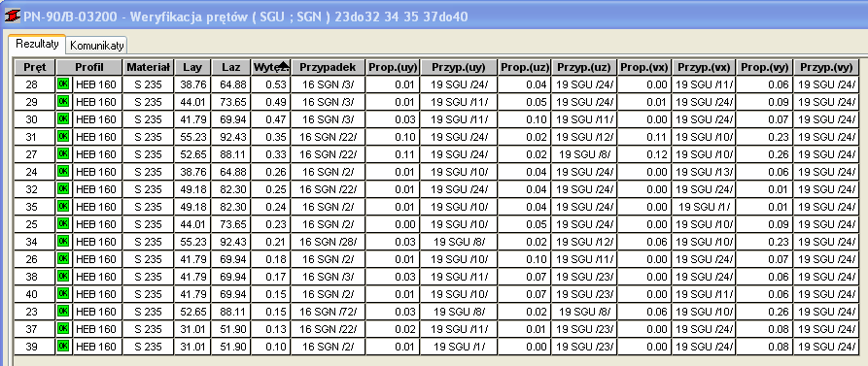Click green OK icon for bar 31
This screenshot has width=868, height=366.
tap(63, 137)
